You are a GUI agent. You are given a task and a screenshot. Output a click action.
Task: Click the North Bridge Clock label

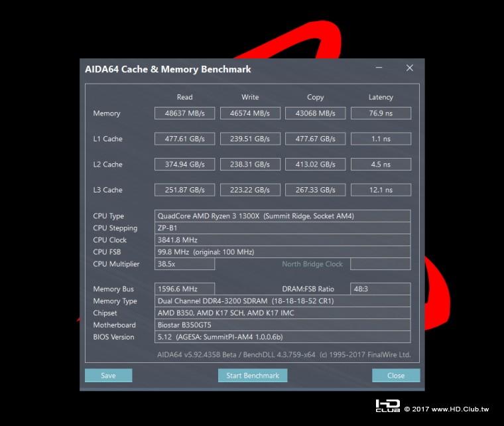tap(312, 264)
